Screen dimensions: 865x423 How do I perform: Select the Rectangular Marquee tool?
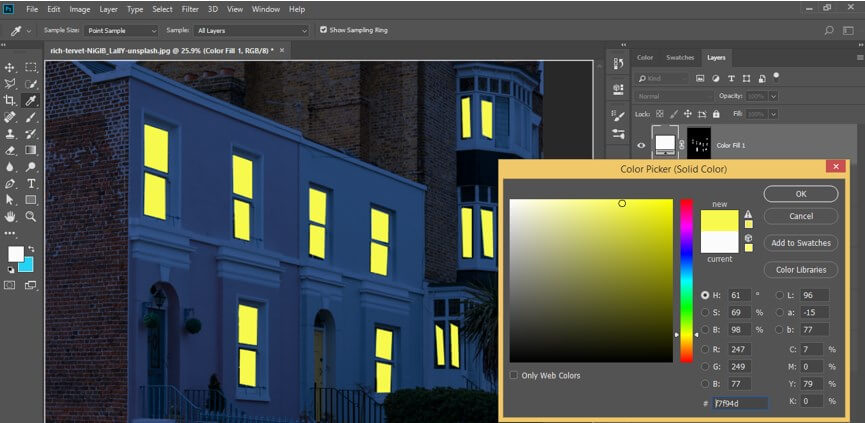[31, 67]
